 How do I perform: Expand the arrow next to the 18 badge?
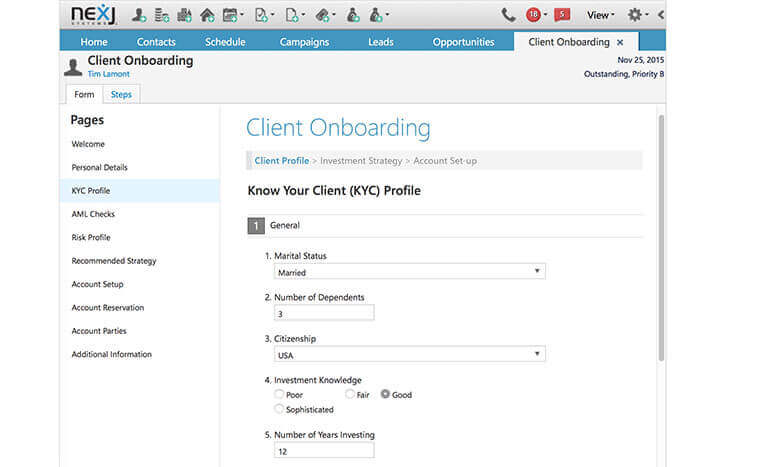(x=545, y=14)
